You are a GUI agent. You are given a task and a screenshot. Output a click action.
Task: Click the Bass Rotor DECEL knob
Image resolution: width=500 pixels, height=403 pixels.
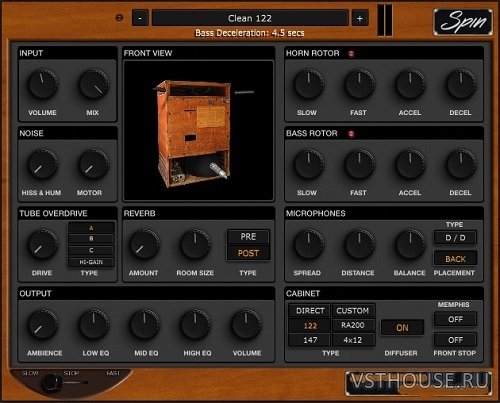pos(461,164)
